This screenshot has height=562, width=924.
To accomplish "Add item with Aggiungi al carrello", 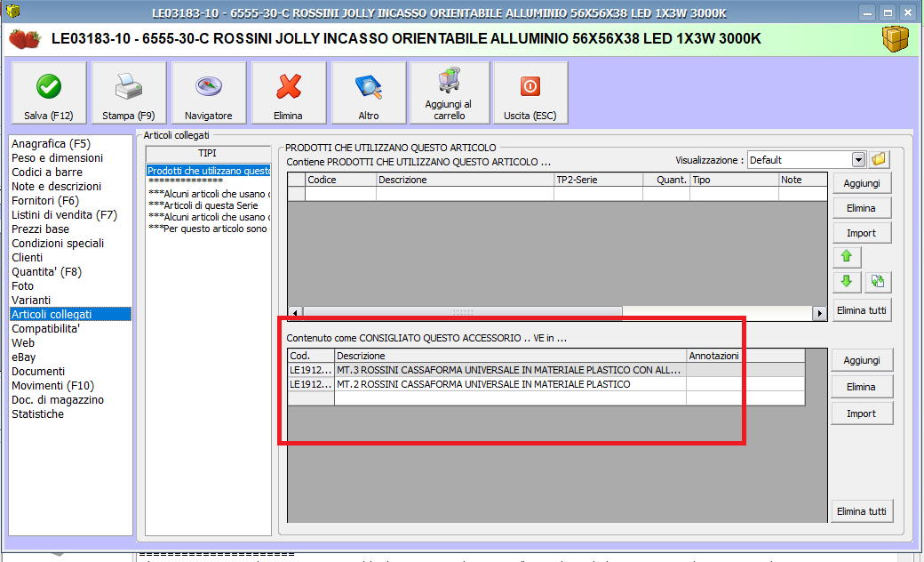I will pyautogui.click(x=450, y=93).
